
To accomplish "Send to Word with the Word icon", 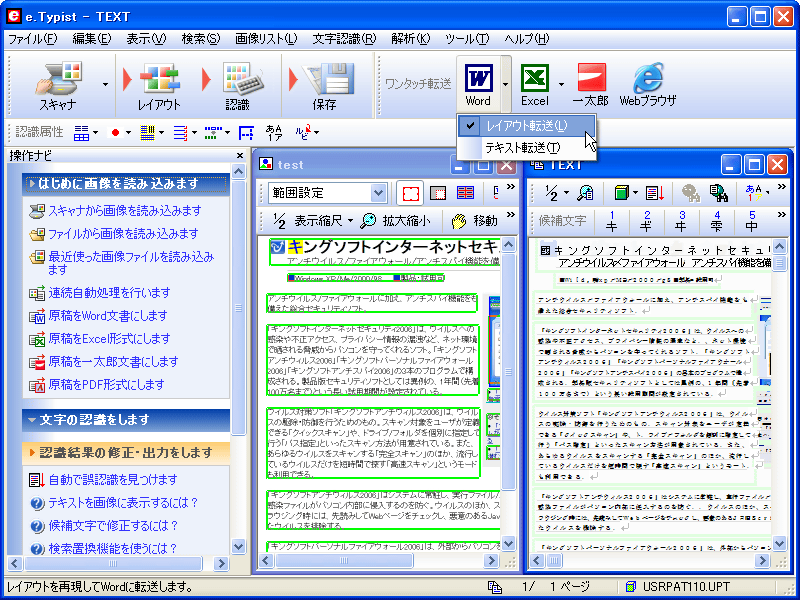I will pos(478,85).
